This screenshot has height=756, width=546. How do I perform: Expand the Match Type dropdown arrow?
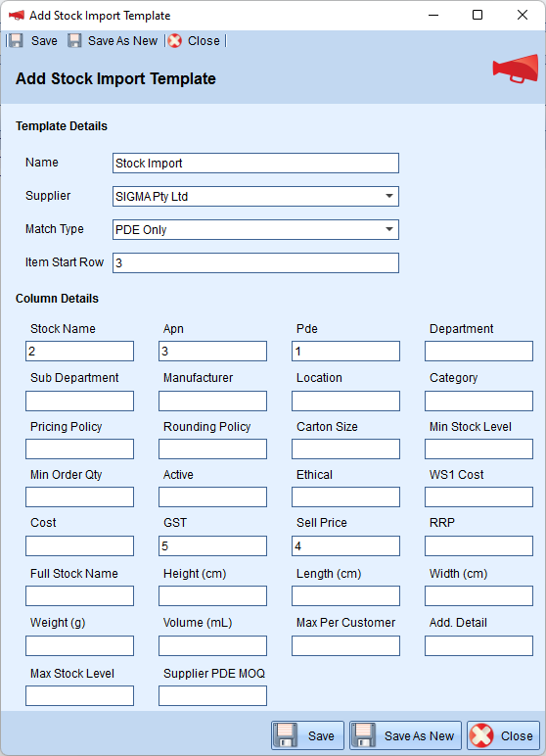click(x=388, y=229)
